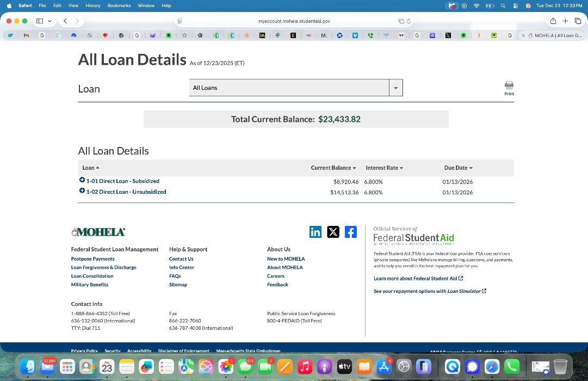Open Safari's sidebar toggle icon
The width and height of the screenshot is (588, 381).
[x=40, y=21]
